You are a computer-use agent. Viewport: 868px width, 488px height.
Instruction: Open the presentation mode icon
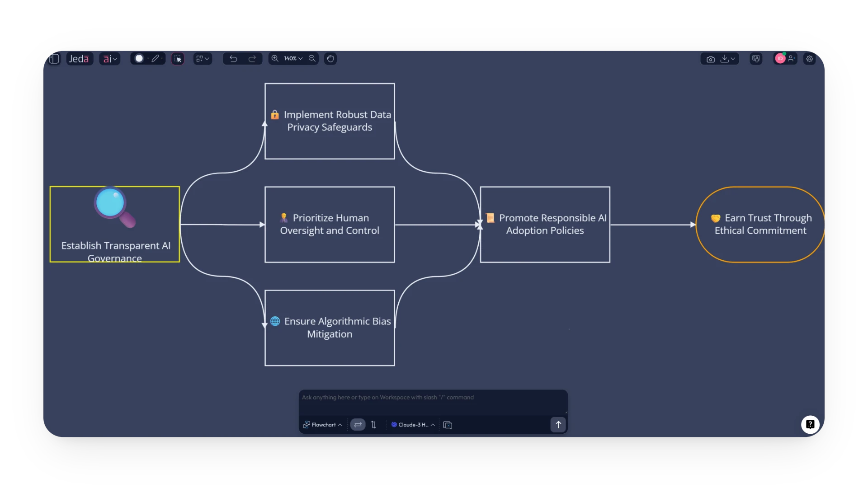click(756, 59)
